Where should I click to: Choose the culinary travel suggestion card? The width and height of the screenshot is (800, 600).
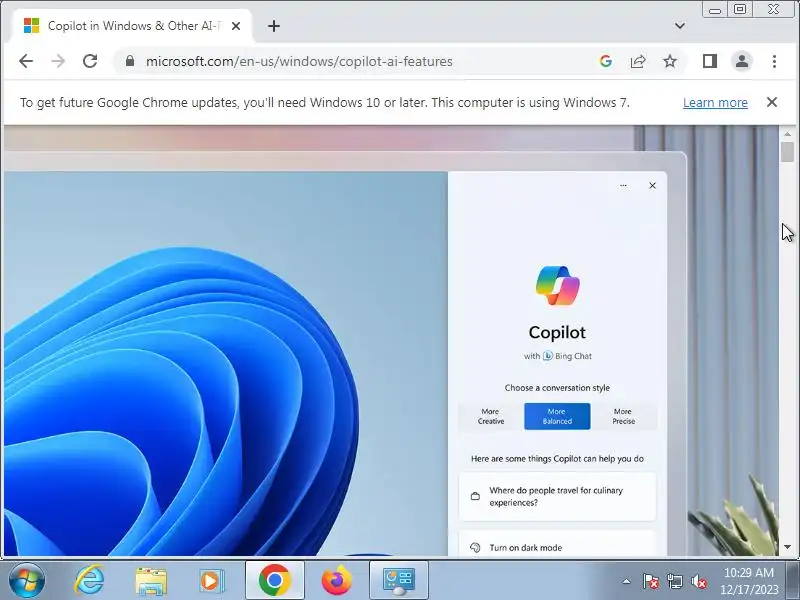[557, 496]
